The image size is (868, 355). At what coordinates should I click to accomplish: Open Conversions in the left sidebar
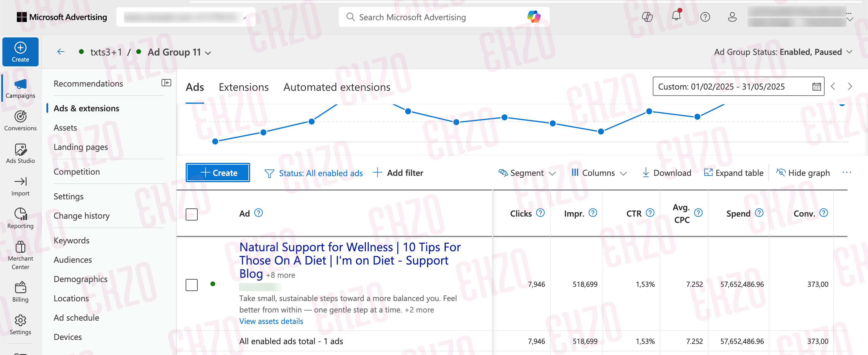click(x=20, y=121)
